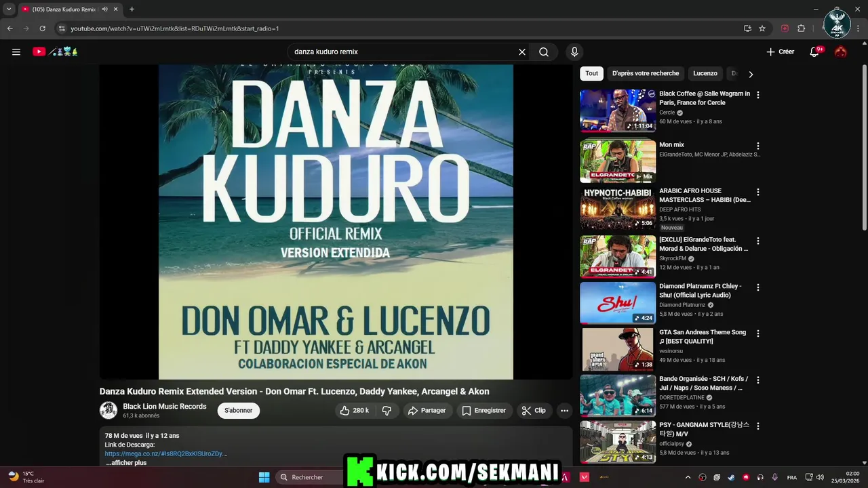Switch the FRA input language indicator
The image size is (868, 488).
[x=792, y=477]
